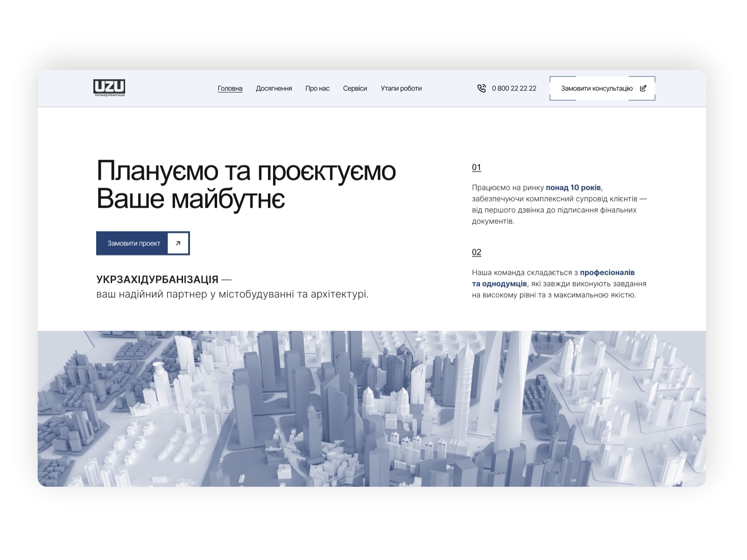The image size is (747, 560).
Task: Select Про нас from the navigation
Action: 317,88
